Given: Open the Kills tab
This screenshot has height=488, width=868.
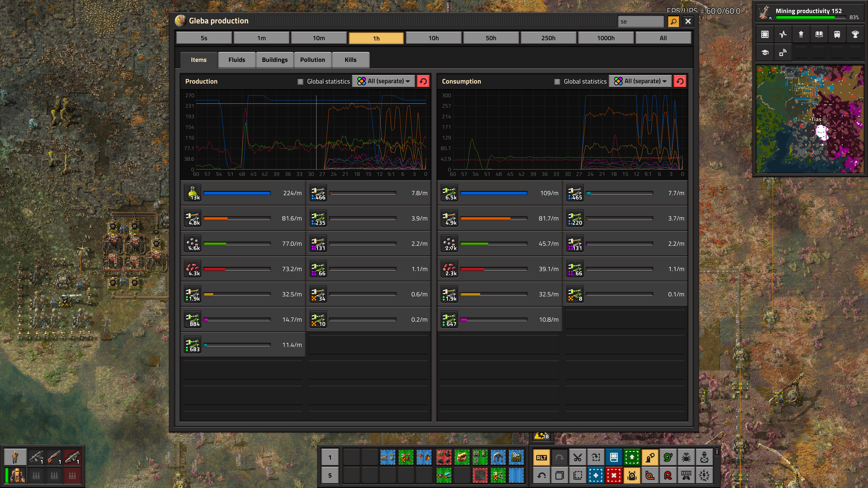Looking at the screenshot, I should 350,60.
